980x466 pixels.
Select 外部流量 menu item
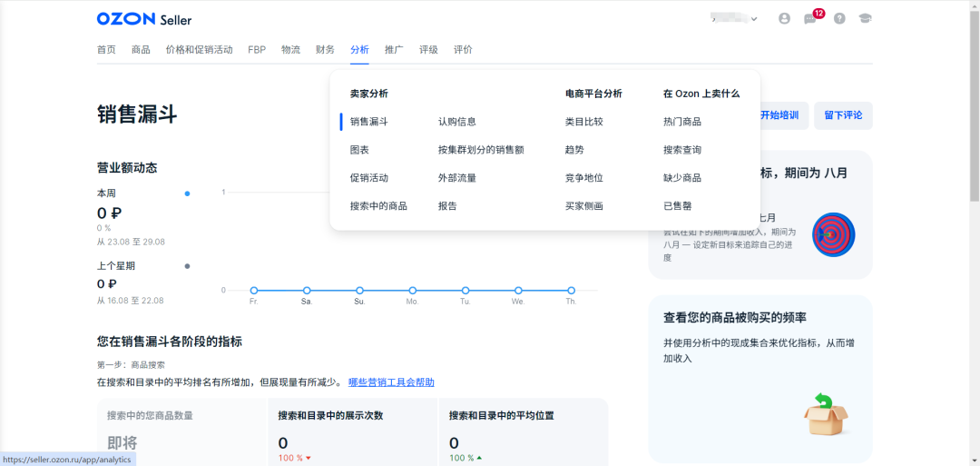click(x=457, y=178)
